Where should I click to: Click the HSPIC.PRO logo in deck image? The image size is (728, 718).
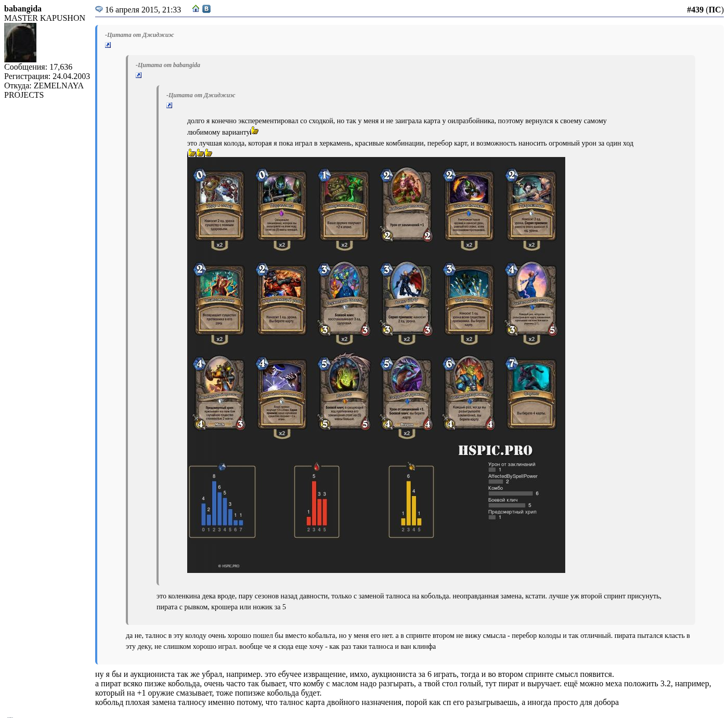click(x=495, y=450)
